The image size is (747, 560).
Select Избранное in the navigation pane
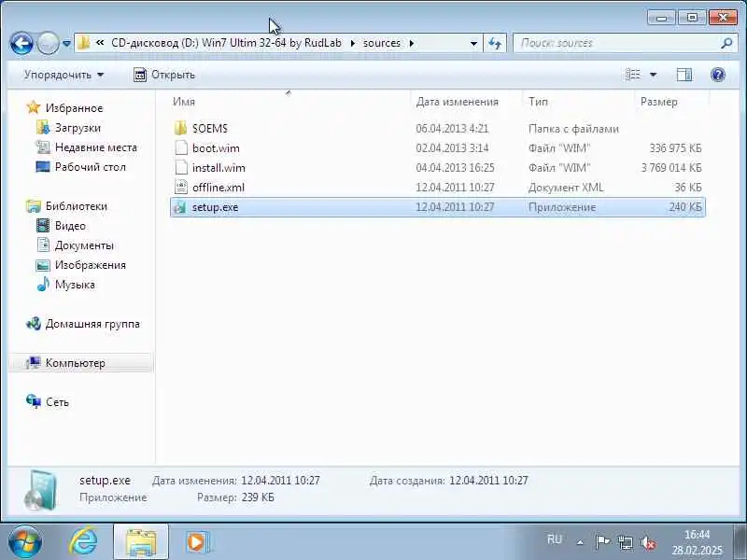74,108
